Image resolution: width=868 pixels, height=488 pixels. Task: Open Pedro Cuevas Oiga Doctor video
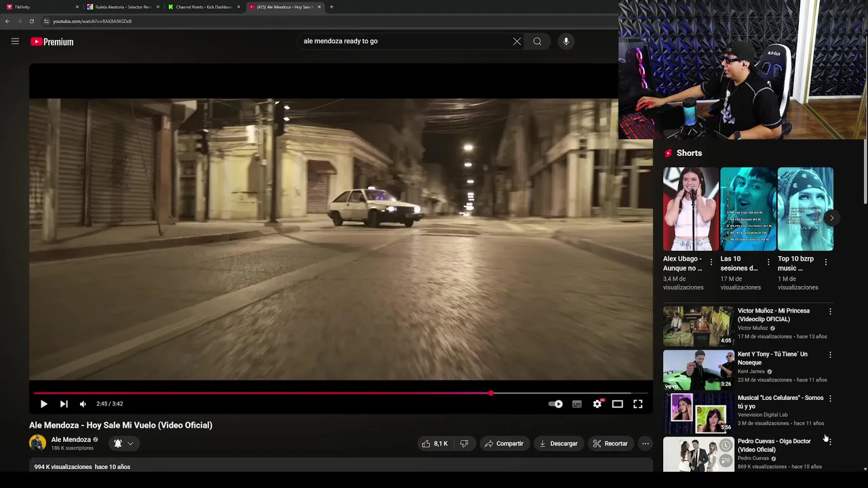tap(774, 445)
